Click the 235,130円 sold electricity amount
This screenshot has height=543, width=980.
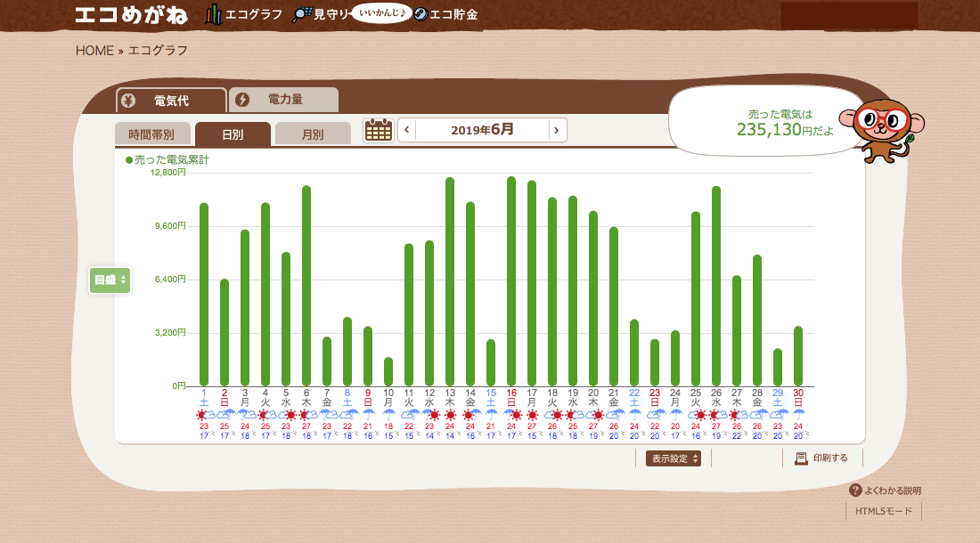[785, 130]
